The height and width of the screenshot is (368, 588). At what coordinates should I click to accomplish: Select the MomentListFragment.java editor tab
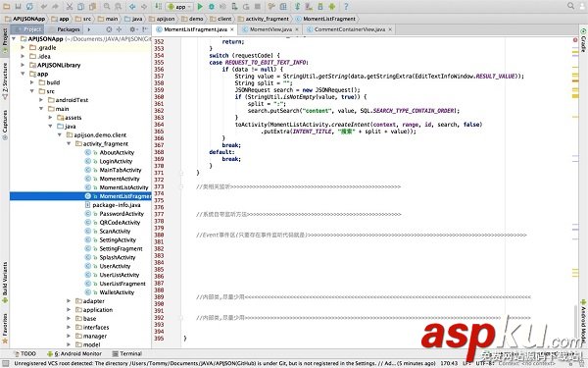point(195,29)
